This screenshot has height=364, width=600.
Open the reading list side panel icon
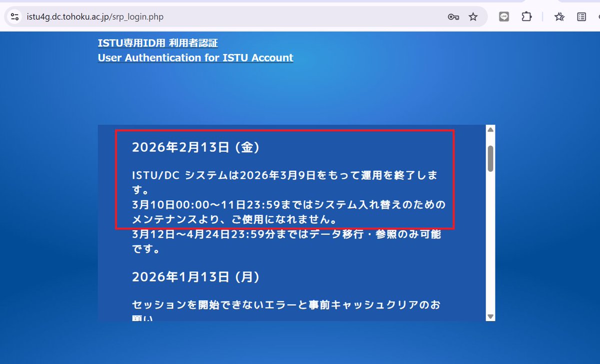coord(581,17)
